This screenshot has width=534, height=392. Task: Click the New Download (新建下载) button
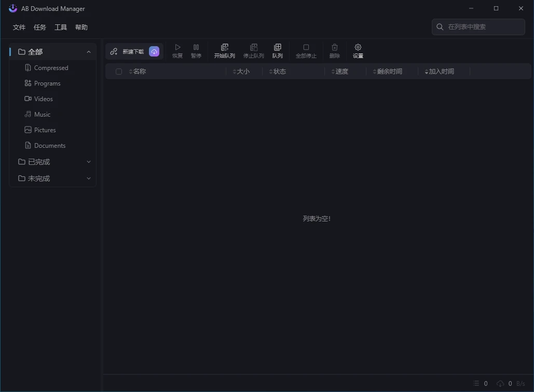[128, 51]
